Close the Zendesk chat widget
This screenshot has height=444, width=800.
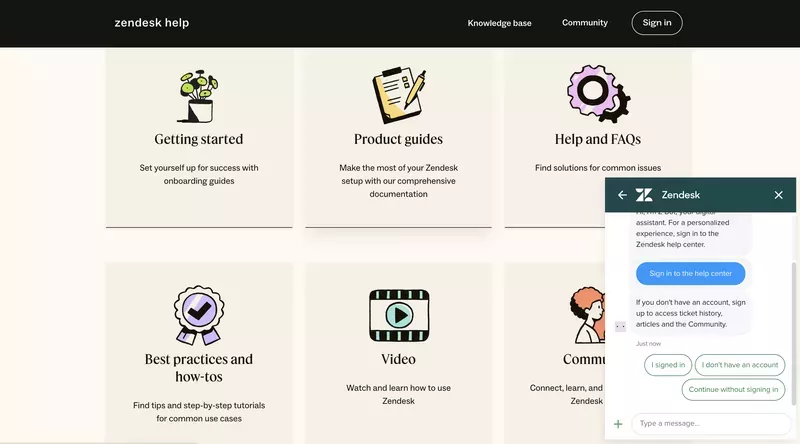click(x=778, y=195)
